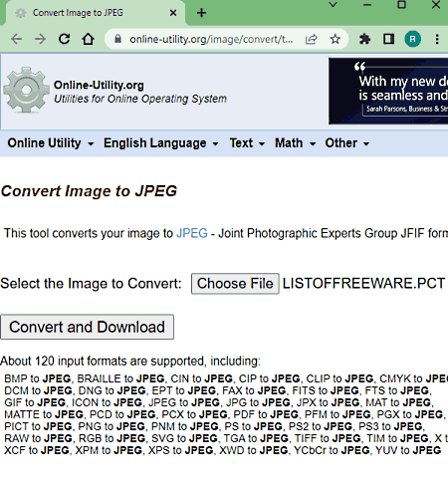This screenshot has height=495, width=448.
Task: Go back with the browser back arrow
Action: pyautogui.click(x=16, y=39)
